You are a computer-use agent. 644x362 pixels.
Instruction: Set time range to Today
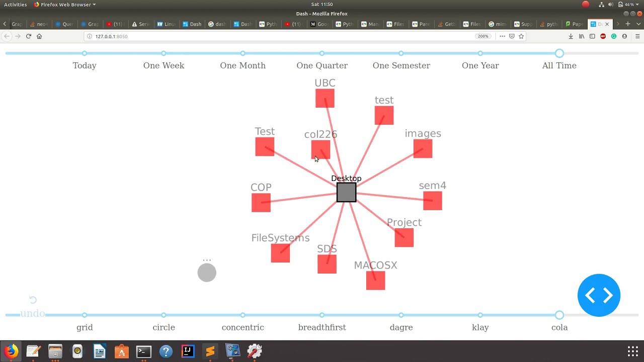point(85,53)
